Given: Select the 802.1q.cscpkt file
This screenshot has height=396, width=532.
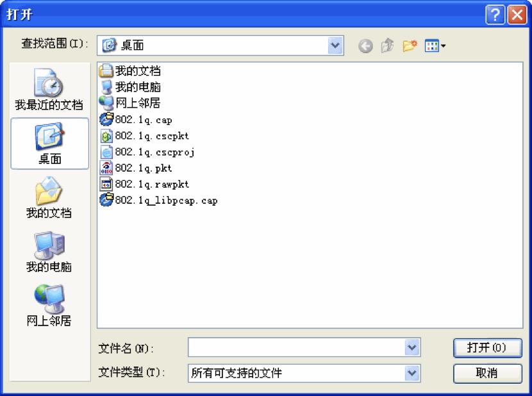Looking at the screenshot, I should [151, 136].
